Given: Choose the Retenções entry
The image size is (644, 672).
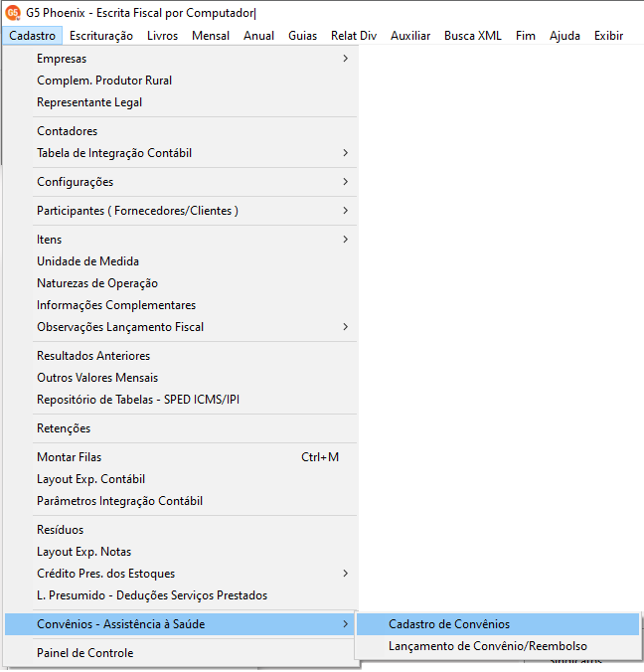Looking at the screenshot, I should [x=181, y=428].
